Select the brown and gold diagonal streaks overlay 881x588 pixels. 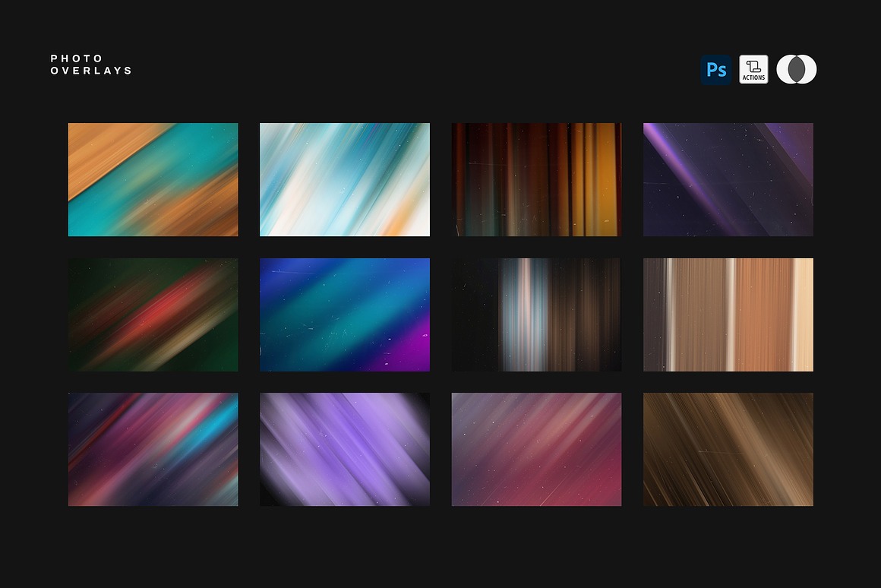pos(728,449)
